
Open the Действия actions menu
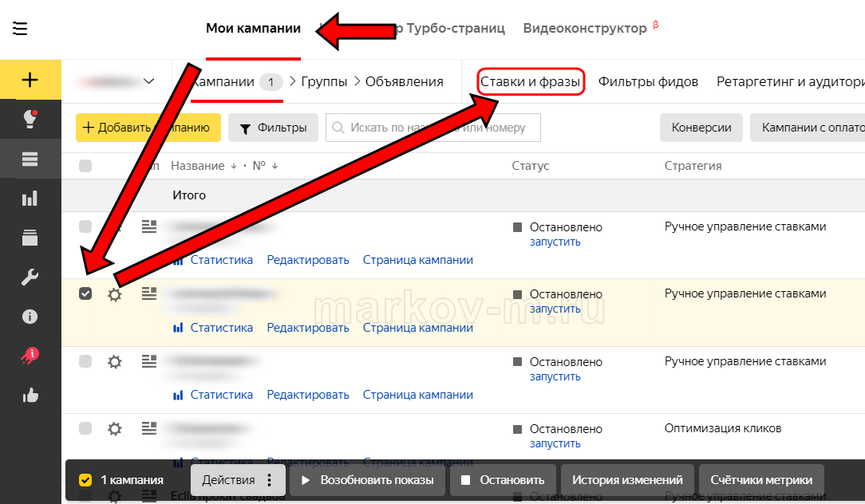coord(238,480)
